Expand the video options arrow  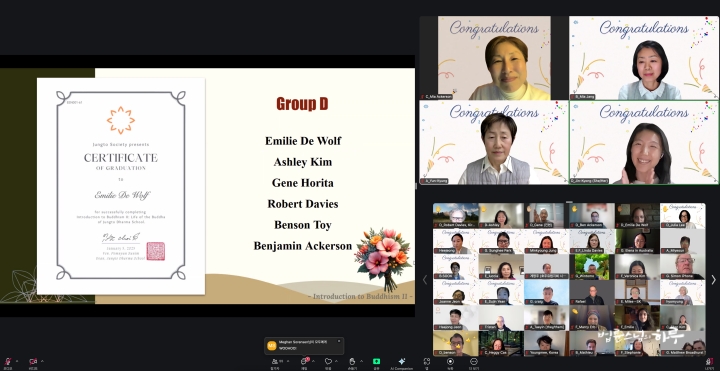click(x=42, y=361)
